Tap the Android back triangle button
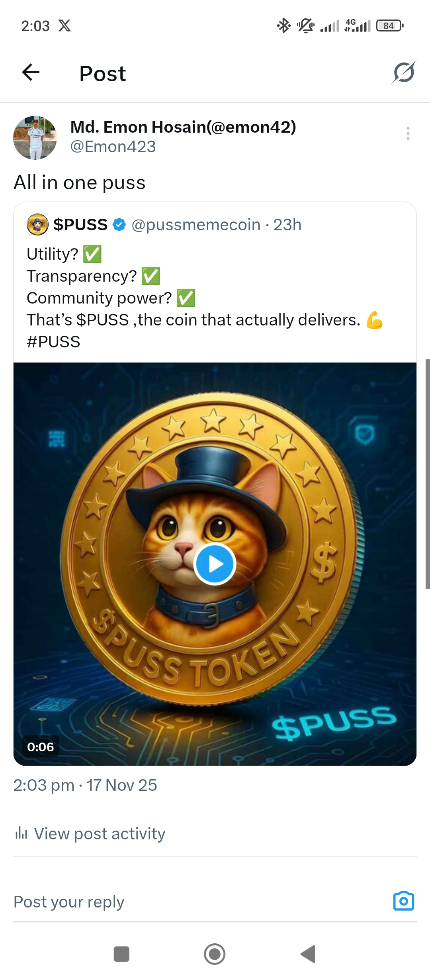The image size is (430, 980). pos(308,954)
